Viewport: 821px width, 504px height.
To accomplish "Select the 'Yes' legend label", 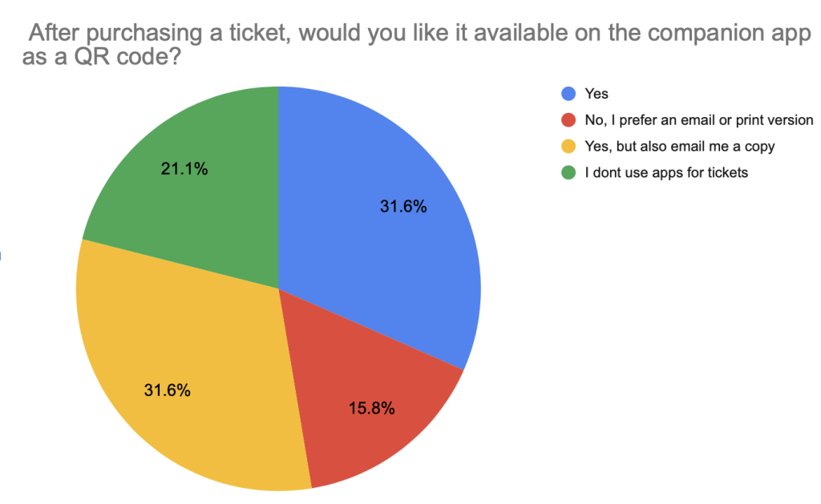I will point(597,94).
